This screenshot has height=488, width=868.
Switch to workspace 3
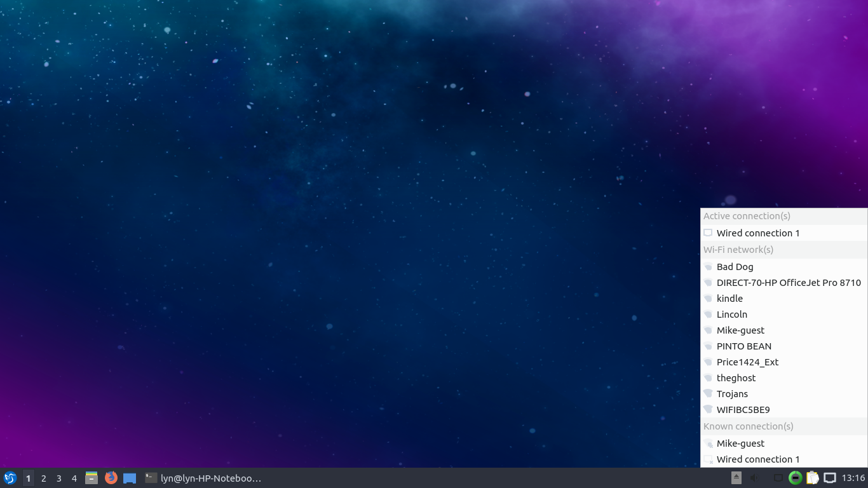tap(59, 478)
